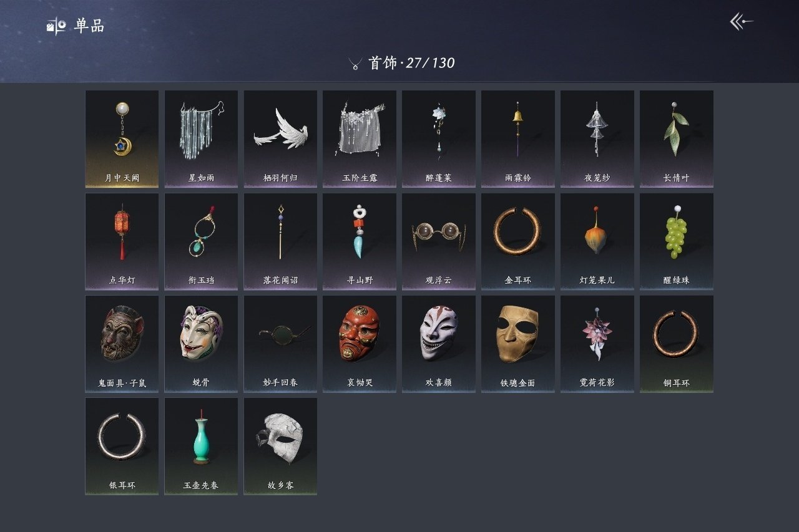
Task: Pick the 欢喜颜 white grinning mask
Action: [438, 344]
